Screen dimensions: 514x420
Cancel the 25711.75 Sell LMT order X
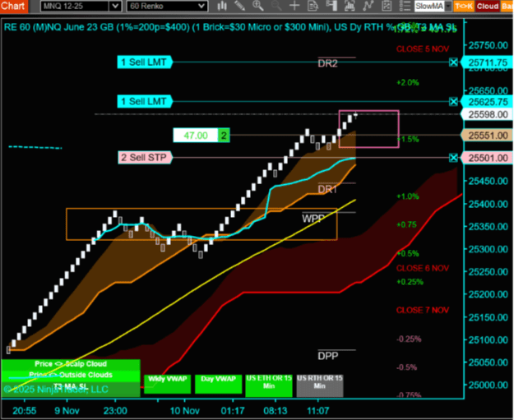tap(453, 62)
